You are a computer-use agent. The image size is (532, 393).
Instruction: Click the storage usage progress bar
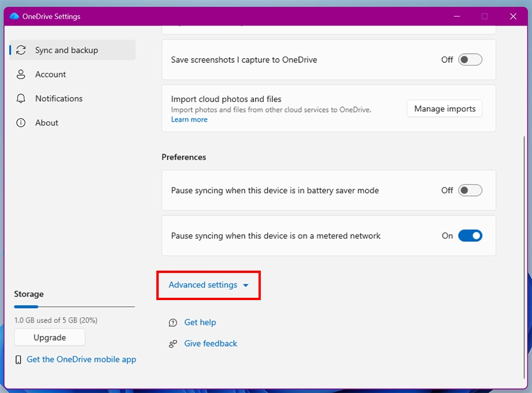click(74, 307)
